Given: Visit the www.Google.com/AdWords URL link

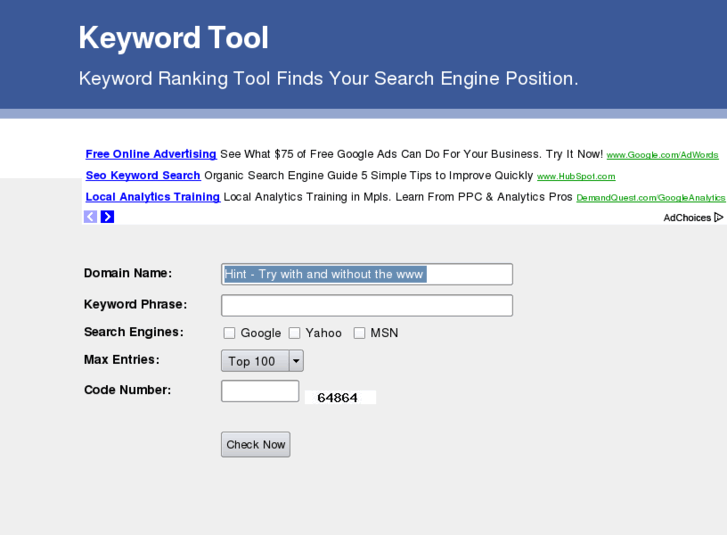Looking at the screenshot, I should [x=662, y=155].
